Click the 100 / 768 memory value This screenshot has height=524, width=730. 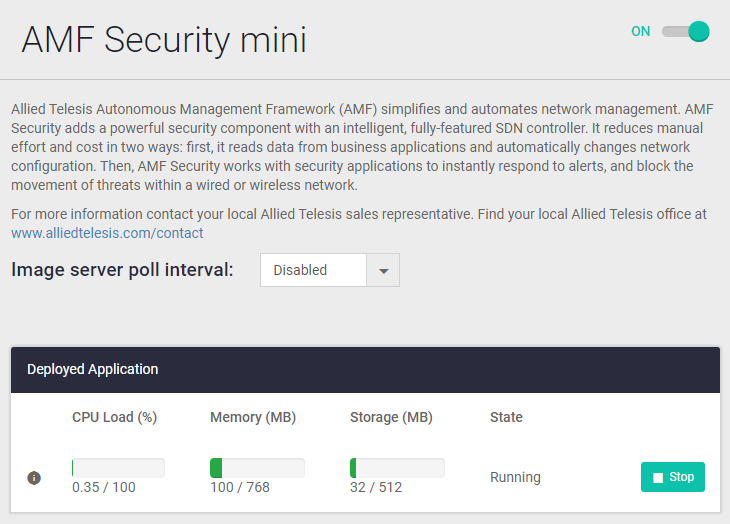240,487
